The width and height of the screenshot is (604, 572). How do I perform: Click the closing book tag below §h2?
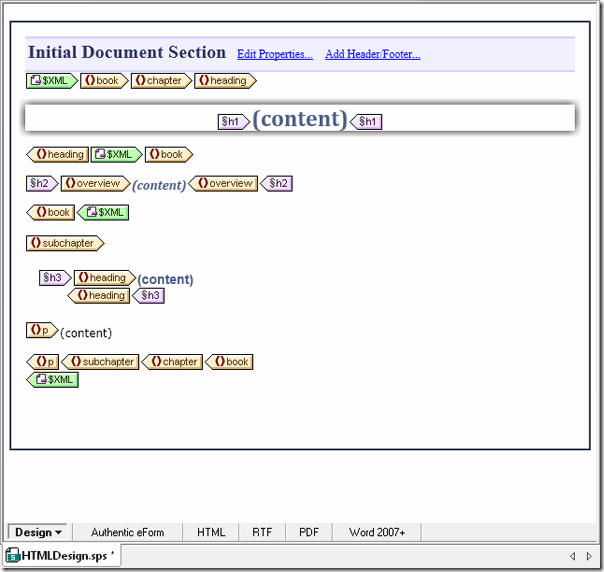point(50,213)
